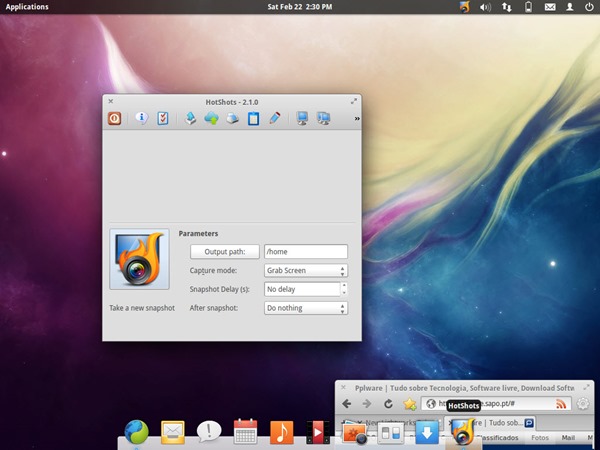The width and height of the screenshot is (600, 450).
Task: Open the Photos app in dock
Action: click(x=355, y=433)
